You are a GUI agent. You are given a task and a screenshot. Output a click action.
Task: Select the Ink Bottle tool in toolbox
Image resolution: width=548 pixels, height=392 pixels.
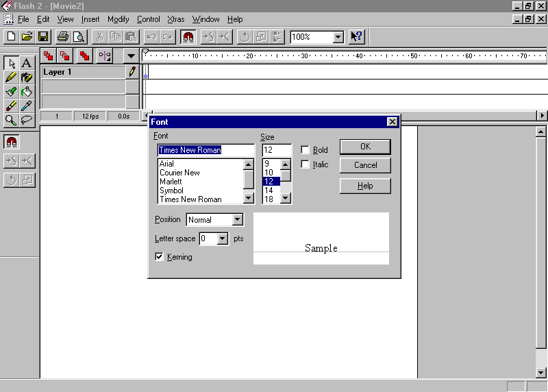coord(27,77)
